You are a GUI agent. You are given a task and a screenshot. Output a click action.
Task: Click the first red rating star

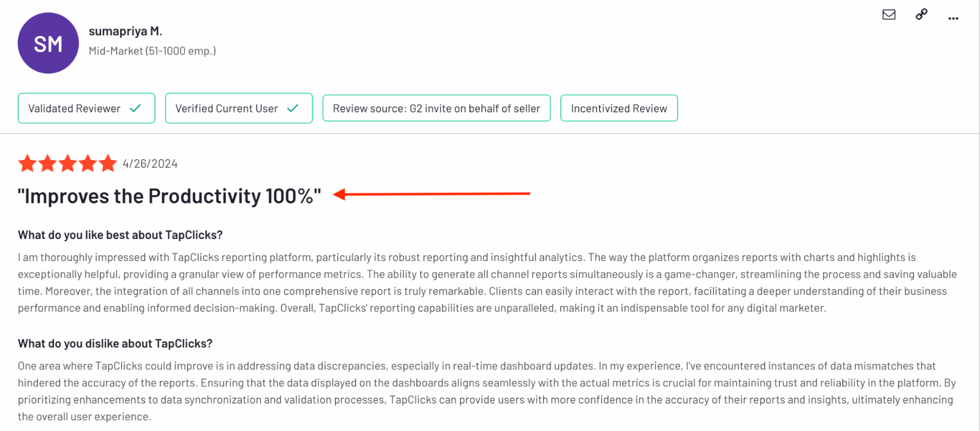[28, 163]
